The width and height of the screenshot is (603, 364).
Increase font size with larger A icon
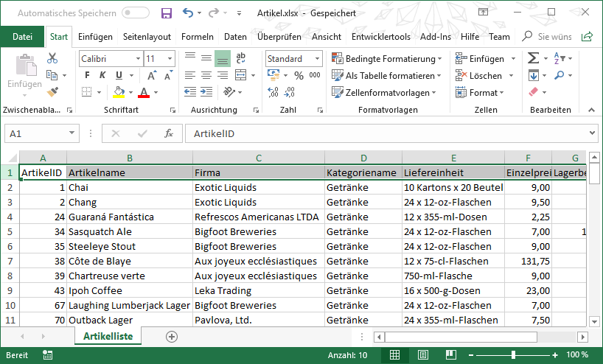point(153,75)
